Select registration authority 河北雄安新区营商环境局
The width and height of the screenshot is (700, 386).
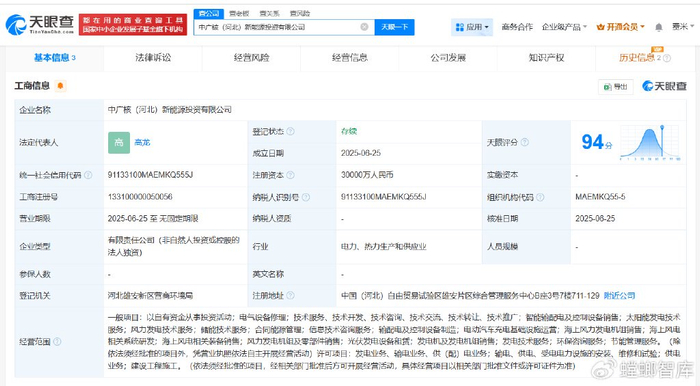[150, 295]
